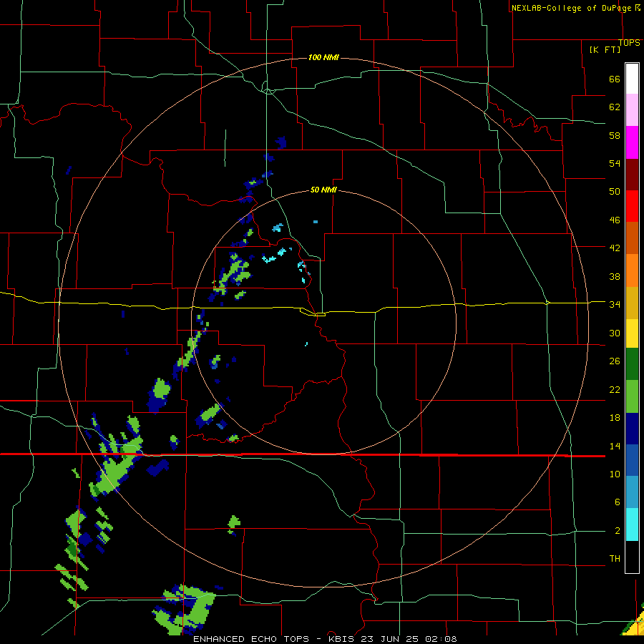Click the gold 38 kft legend swatch
Screen dimensions: 644x644
632,303
